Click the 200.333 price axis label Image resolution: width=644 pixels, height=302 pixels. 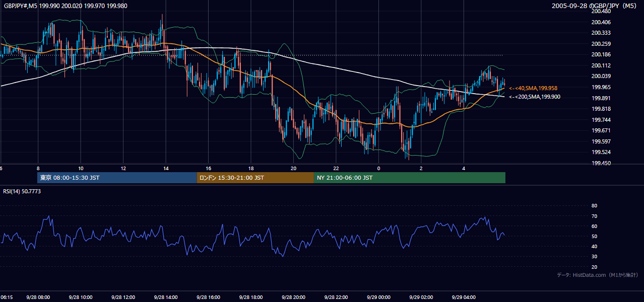601,33
